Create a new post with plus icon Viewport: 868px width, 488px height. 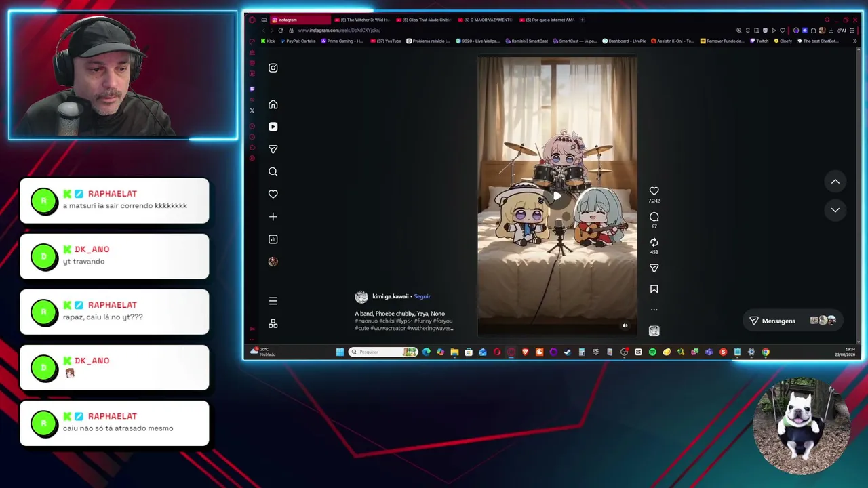(x=273, y=217)
